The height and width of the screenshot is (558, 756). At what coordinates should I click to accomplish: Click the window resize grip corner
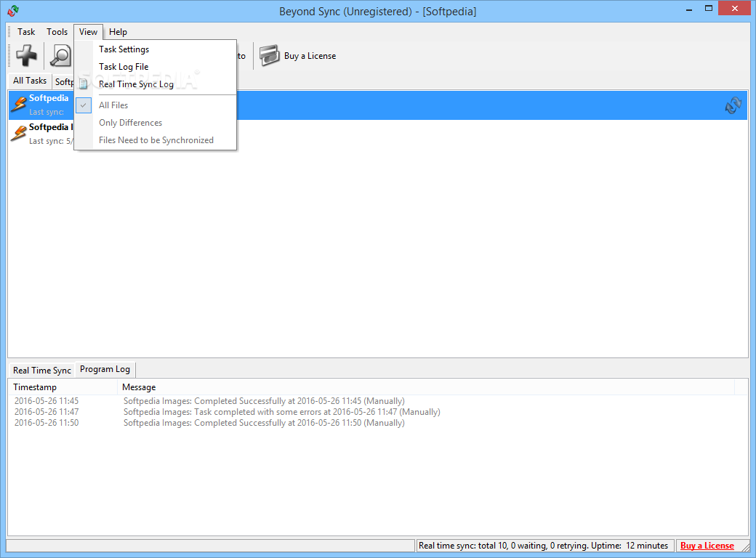tap(745, 548)
